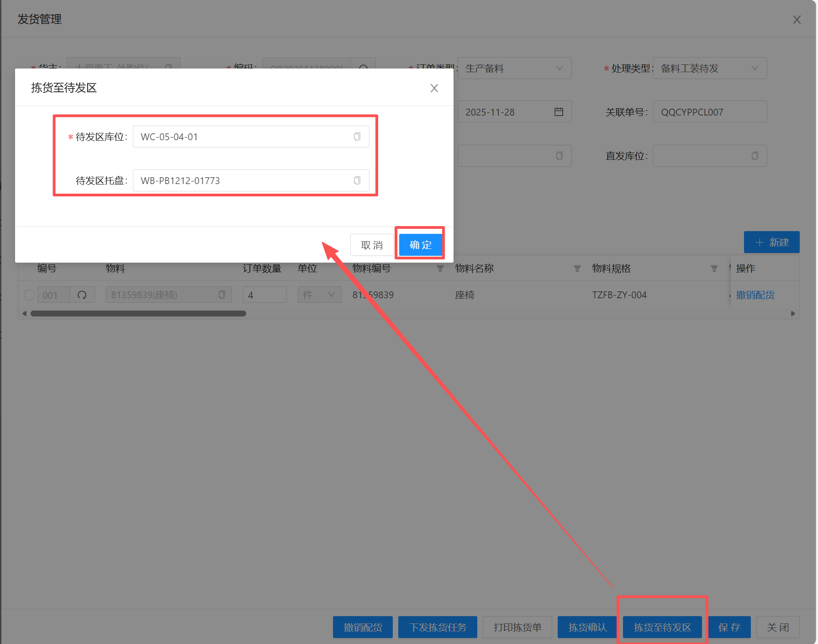Close the 拣货至待发区 dialog
818x644 pixels.
pos(434,88)
